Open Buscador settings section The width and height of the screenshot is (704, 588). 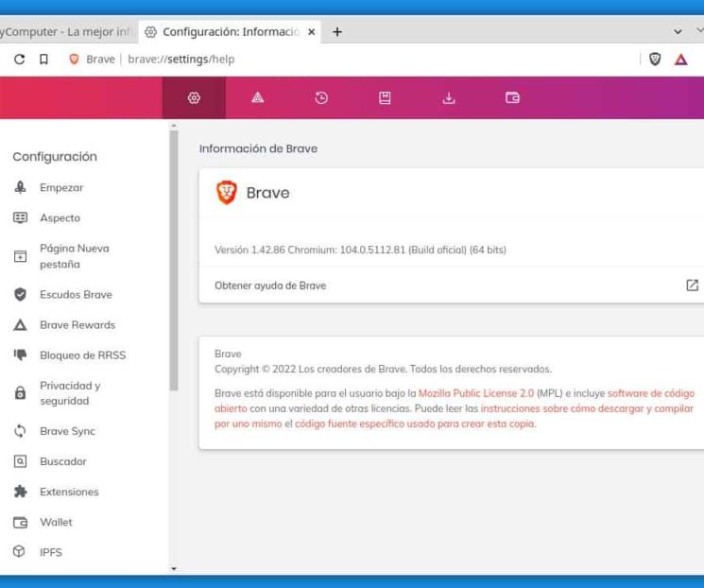[63, 461]
